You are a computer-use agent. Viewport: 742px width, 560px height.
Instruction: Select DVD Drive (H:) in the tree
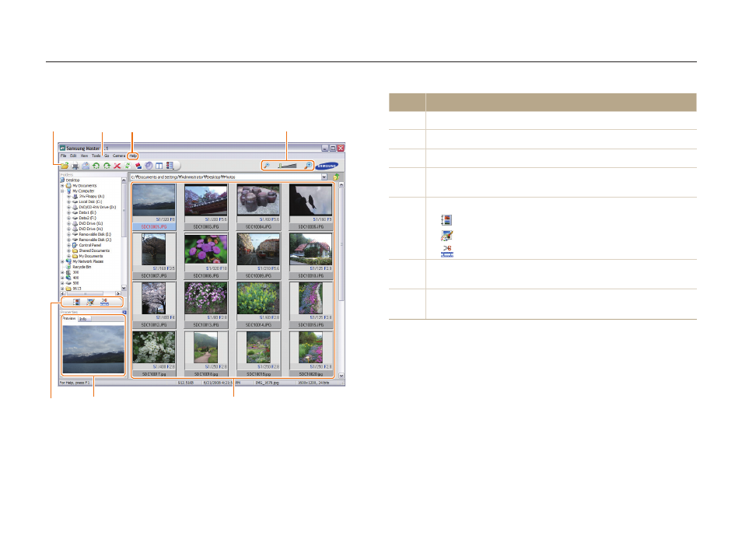(x=91, y=229)
